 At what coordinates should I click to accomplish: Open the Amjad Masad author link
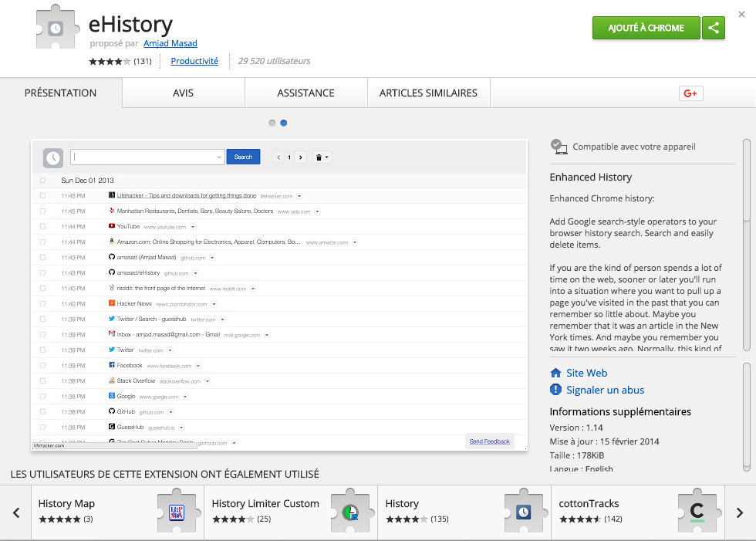(x=170, y=43)
